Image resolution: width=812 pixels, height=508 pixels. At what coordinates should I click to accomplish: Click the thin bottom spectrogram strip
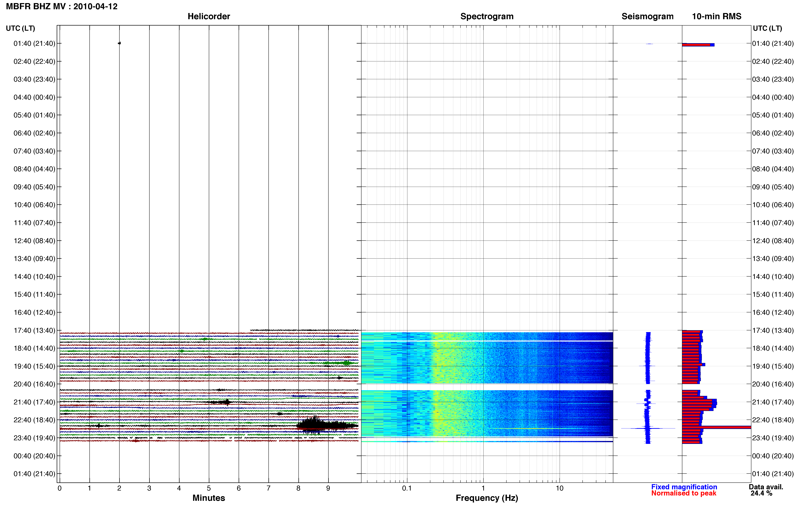487,441
